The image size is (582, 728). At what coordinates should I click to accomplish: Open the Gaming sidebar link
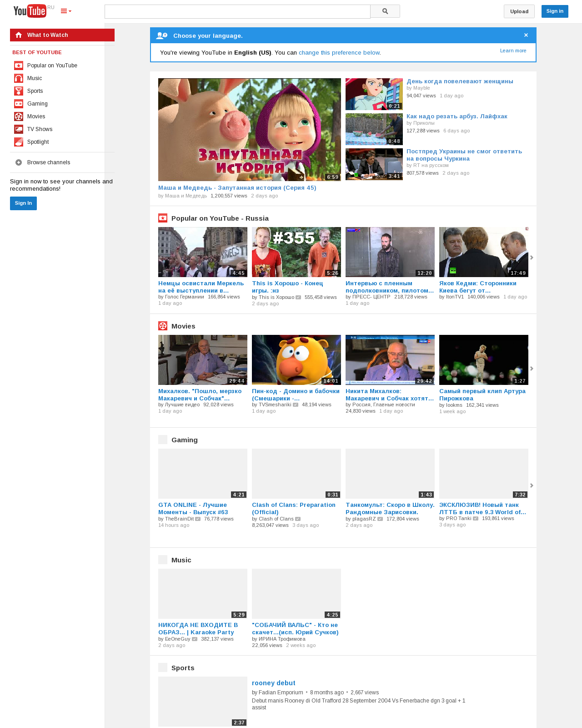pos(37,104)
